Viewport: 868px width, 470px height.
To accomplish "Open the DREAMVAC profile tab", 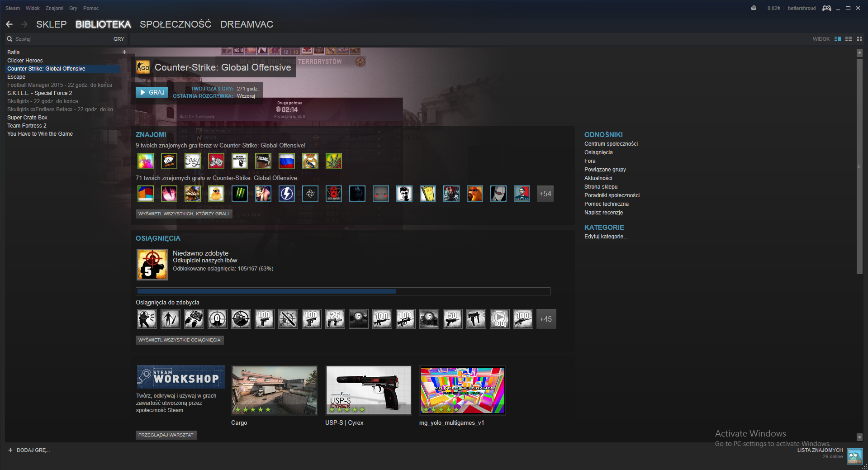I will pyautogui.click(x=247, y=24).
